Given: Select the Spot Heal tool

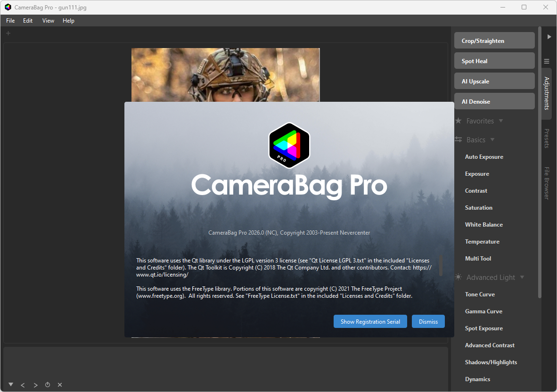Looking at the screenshot, I should point(494,61).
